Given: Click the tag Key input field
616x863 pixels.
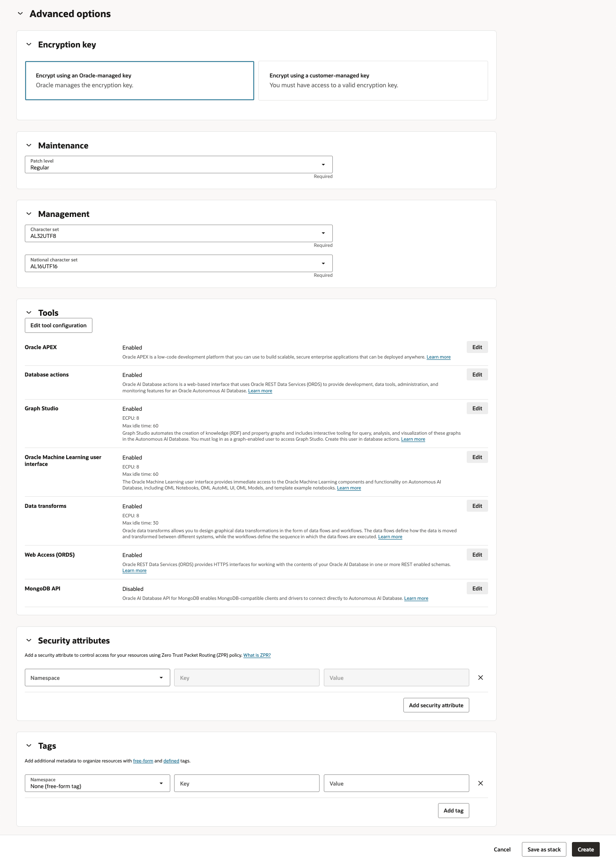Looking at the screenshot, I should (247, 783).
